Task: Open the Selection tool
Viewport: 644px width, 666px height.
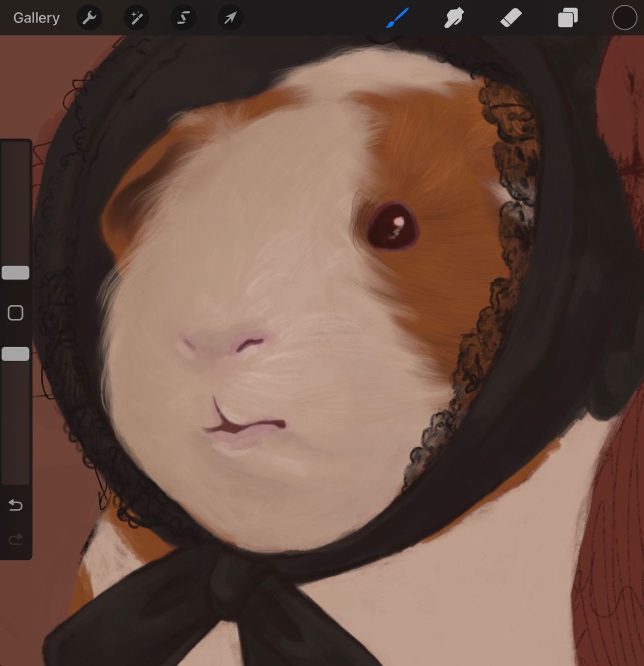Action: 184,18
